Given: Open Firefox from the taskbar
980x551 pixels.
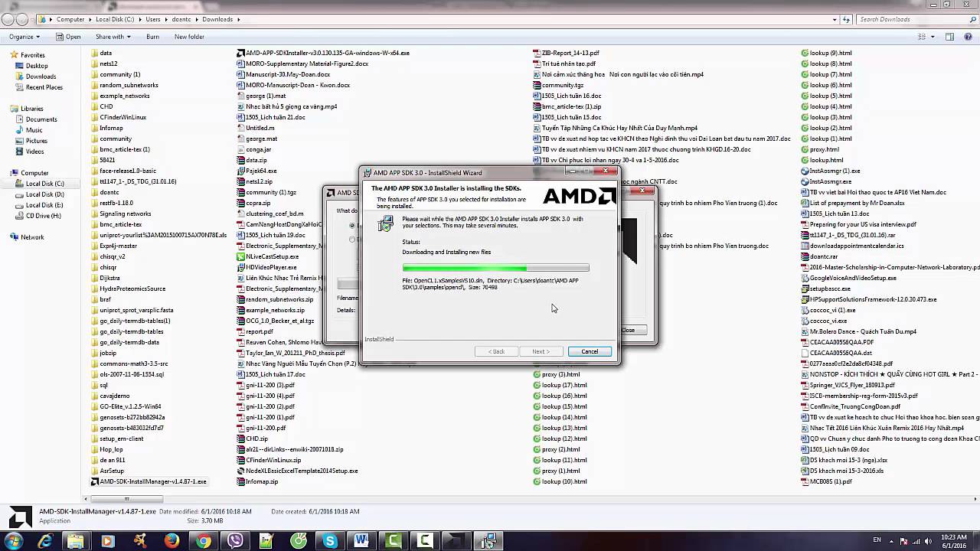Looking at the screenshot, I should (171, 540).
